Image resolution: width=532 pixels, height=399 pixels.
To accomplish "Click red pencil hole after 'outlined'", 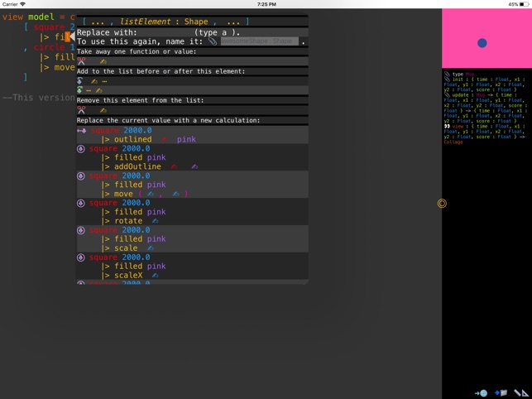I will (x=165, y=139).
